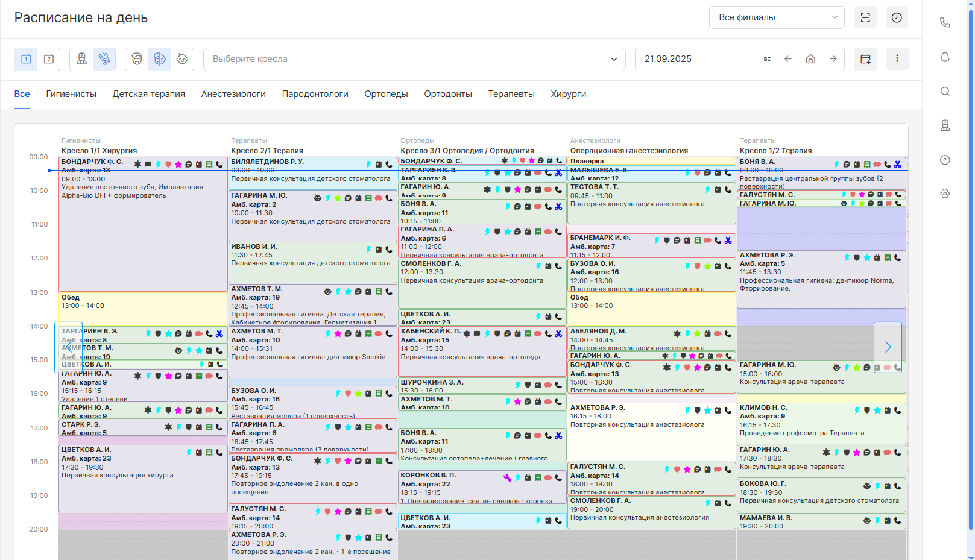Click the date field showing 21.09.2025
The width and height of the screenshot is (975, 560).
pyautogui.click(x=693, y=59)
